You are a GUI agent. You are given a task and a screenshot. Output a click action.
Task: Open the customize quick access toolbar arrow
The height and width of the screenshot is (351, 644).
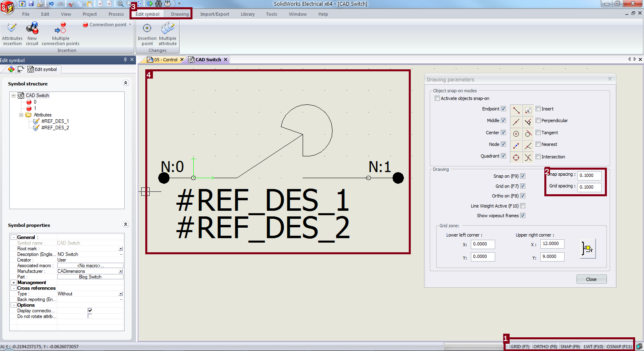tap(180, 4)
